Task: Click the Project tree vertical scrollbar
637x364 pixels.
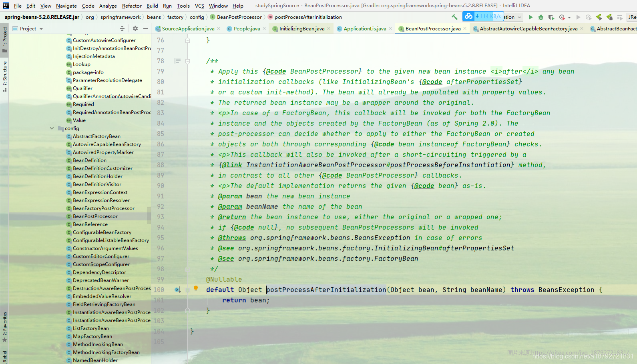Action: tap(149, 215)
